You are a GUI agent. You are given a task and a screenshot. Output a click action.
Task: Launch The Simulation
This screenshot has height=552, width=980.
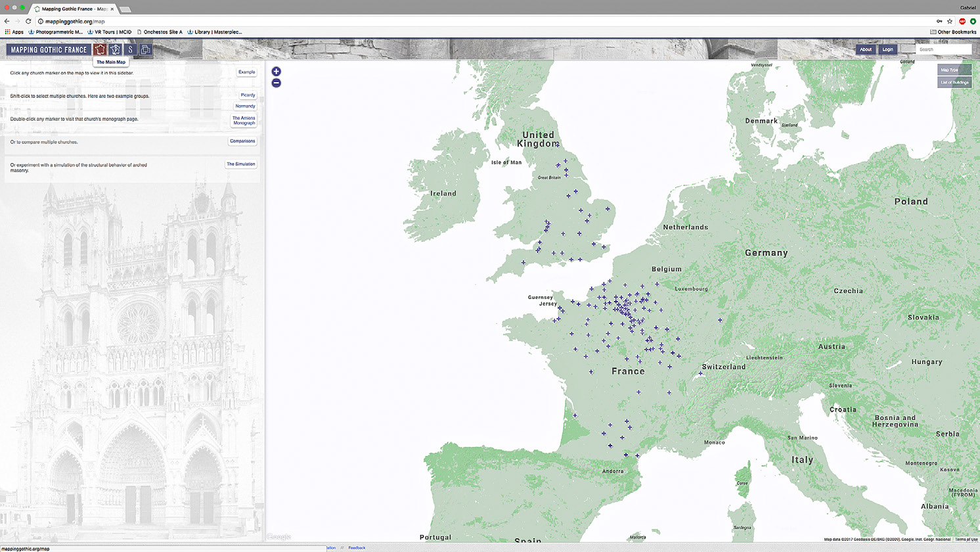[x=241, y=164]
